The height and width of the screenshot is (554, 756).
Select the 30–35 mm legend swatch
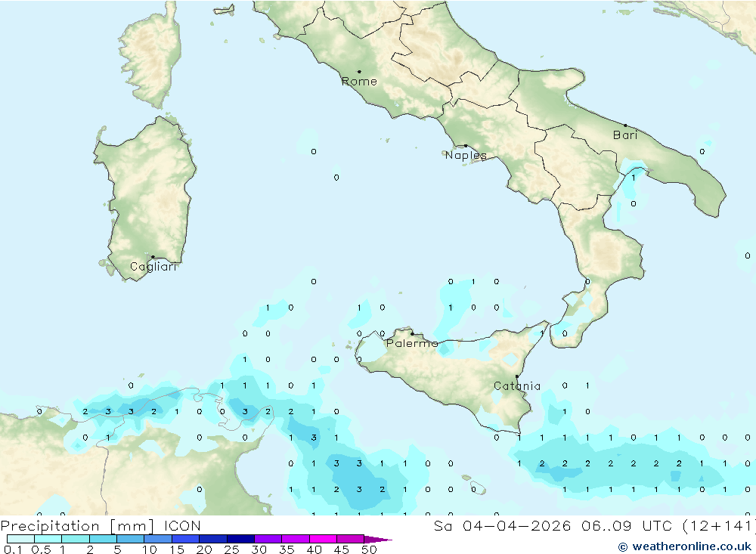coord(268,539)
